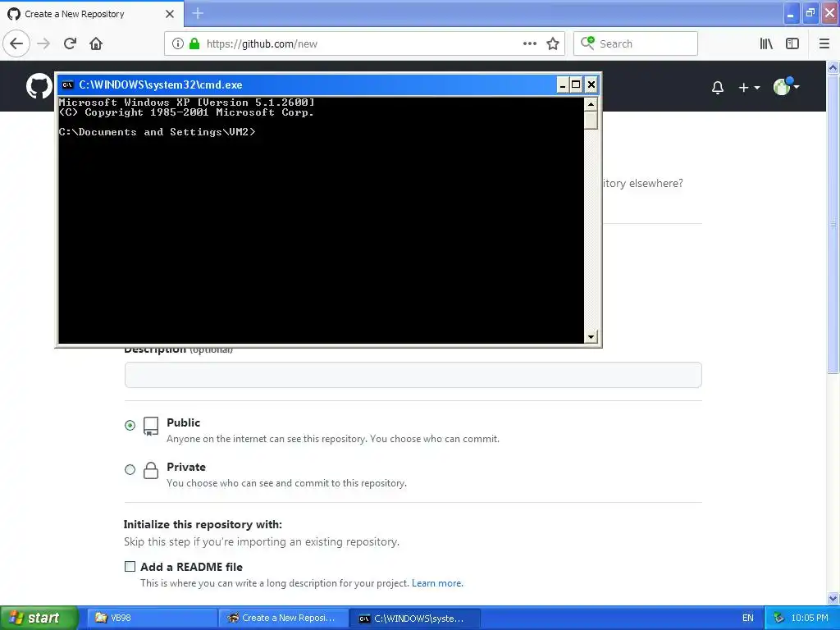The width and height of the screenshot is (840, 630).
Task: Click the browser page vertical scrollbar thumb
Action: coord(833,224)
